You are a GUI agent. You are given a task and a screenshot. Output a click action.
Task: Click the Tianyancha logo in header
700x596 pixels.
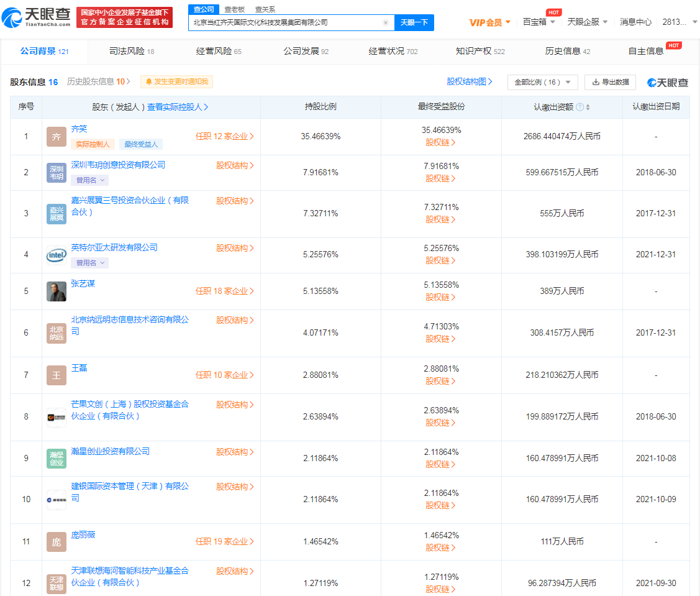[36, 17]
